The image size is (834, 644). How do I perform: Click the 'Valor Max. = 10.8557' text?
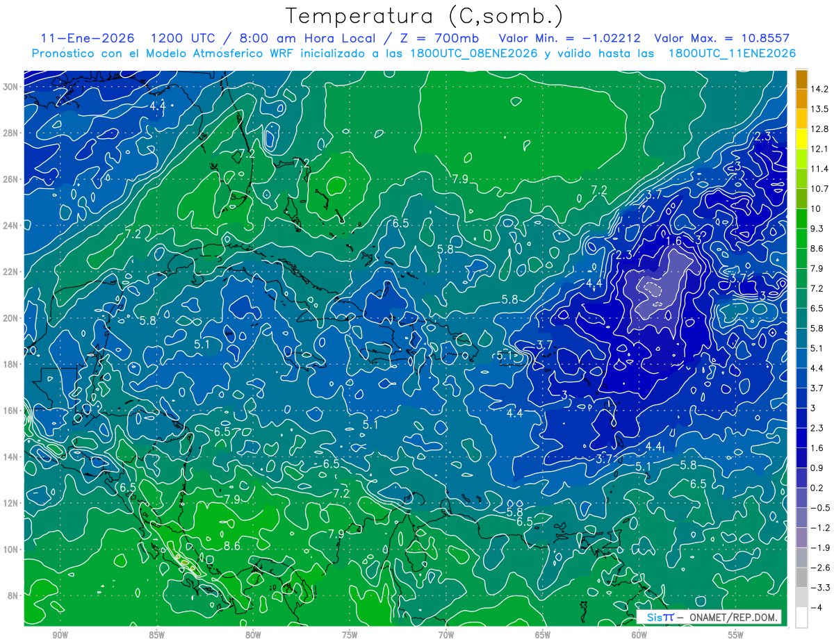722,38
